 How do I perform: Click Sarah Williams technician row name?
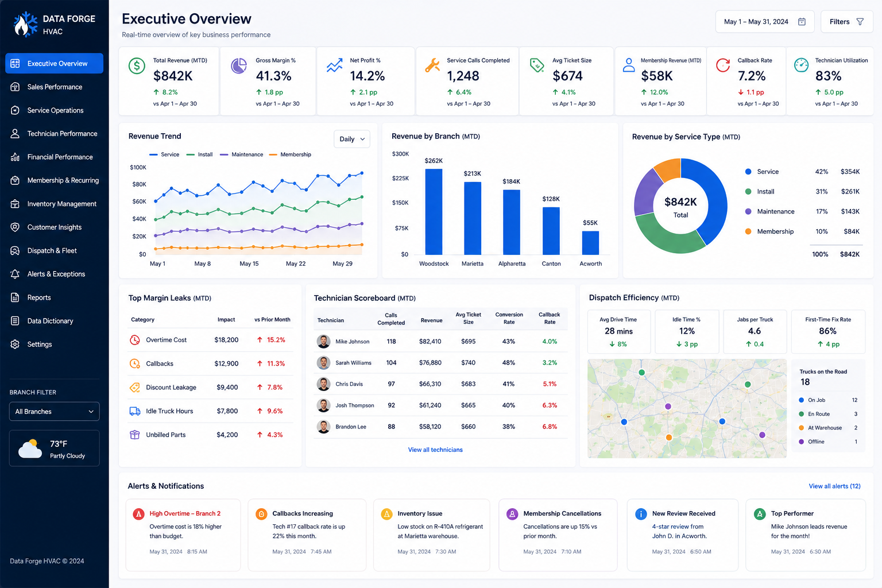(353, 363)
